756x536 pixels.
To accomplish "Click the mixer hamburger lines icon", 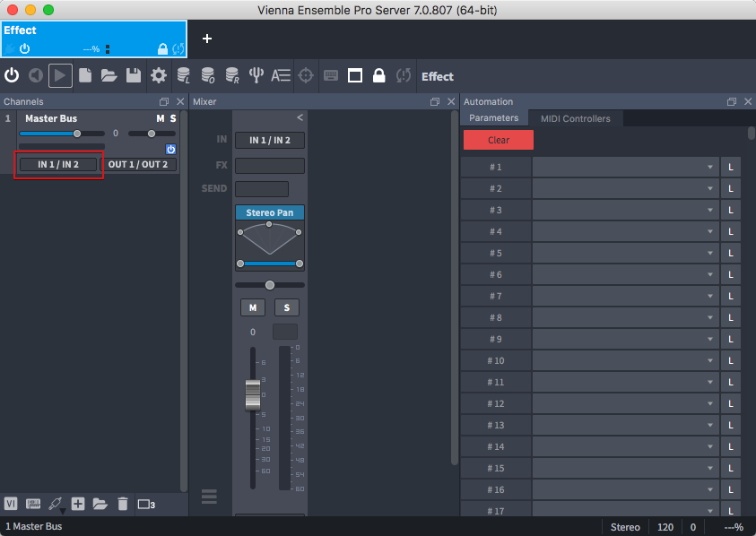I will point(209,497).
